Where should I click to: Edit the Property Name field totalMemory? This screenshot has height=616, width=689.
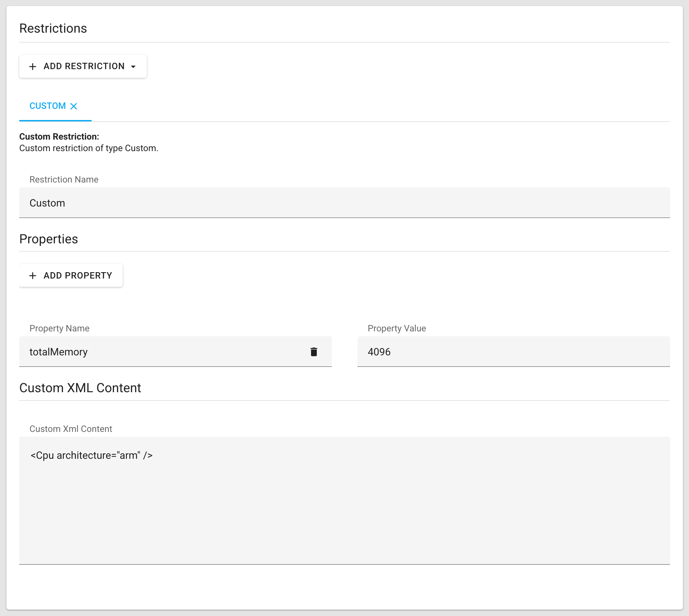pyautogui.click(x=162, y=352)
